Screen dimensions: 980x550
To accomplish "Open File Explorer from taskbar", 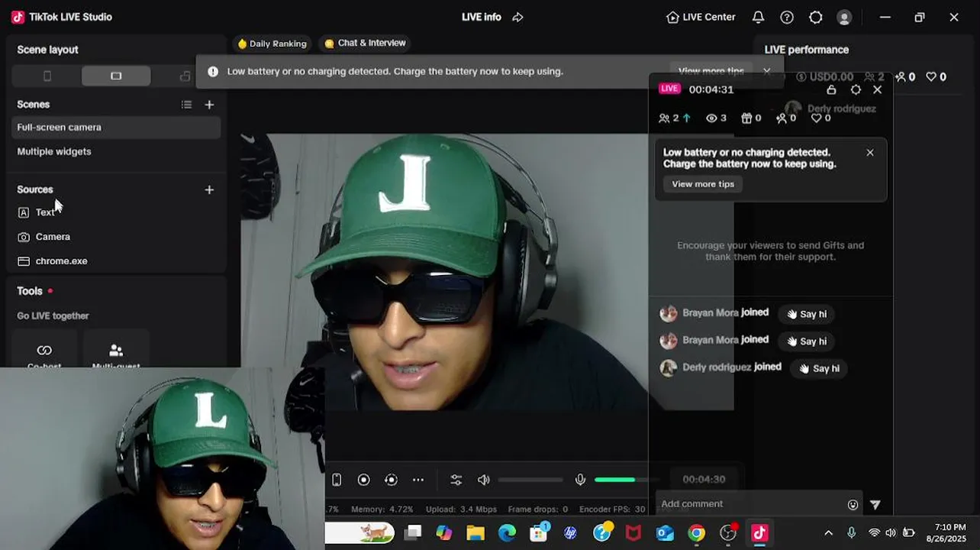I will click(475, 533).
